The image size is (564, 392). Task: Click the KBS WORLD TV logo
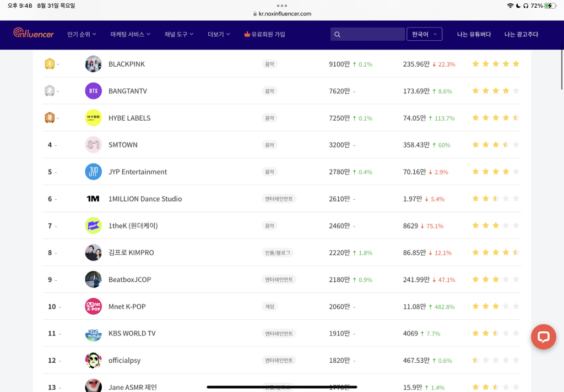point(93,334)
